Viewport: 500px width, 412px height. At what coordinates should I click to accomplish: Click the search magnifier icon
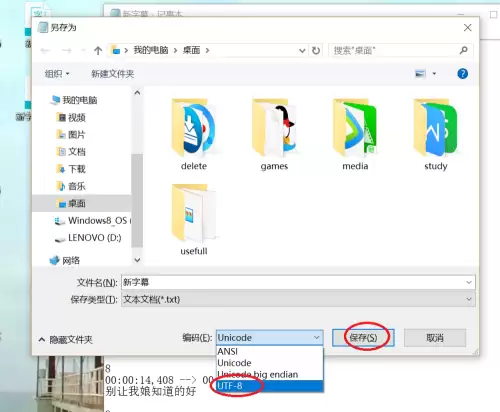(x=463, y=50)
